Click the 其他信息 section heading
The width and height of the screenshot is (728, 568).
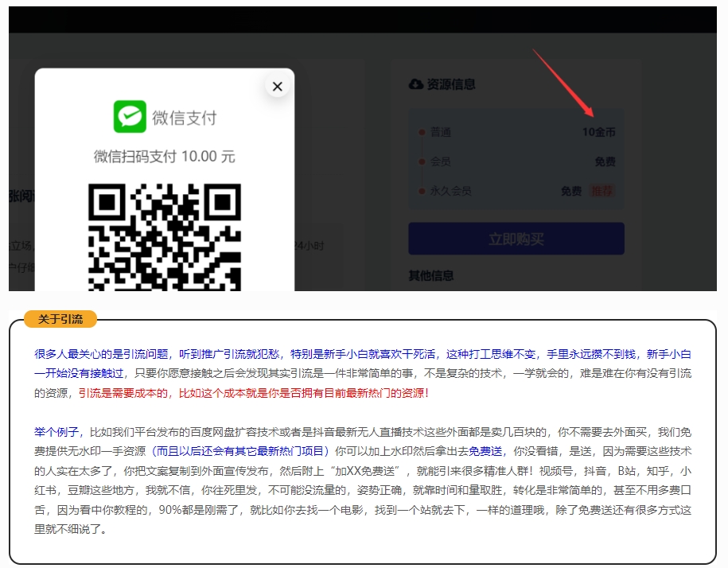coord(431,275)
